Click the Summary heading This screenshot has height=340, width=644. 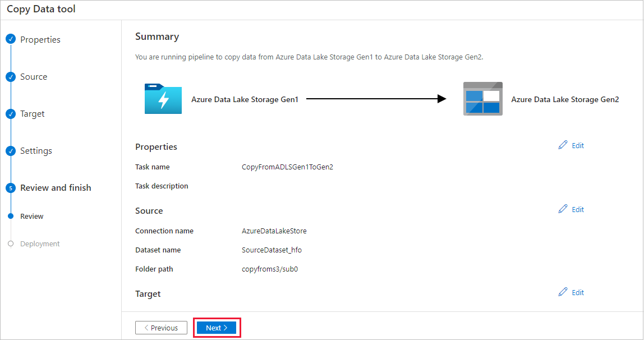[x=157, y=36]
